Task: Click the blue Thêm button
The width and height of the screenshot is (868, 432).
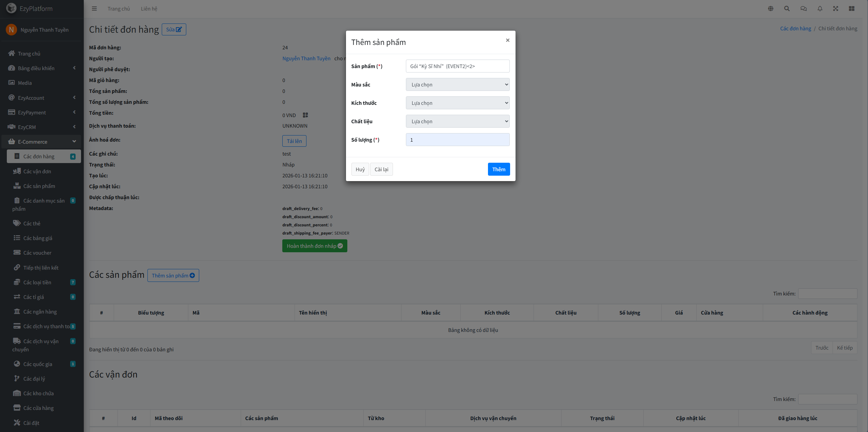Action: 499,169
